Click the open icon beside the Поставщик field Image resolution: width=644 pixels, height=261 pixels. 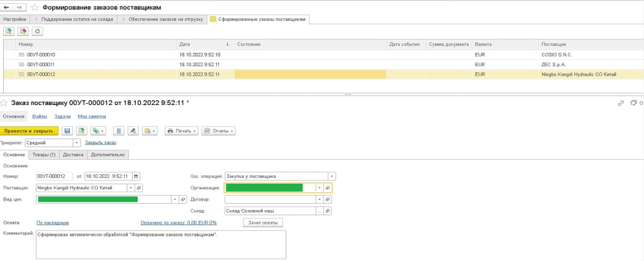click(139, 187)
